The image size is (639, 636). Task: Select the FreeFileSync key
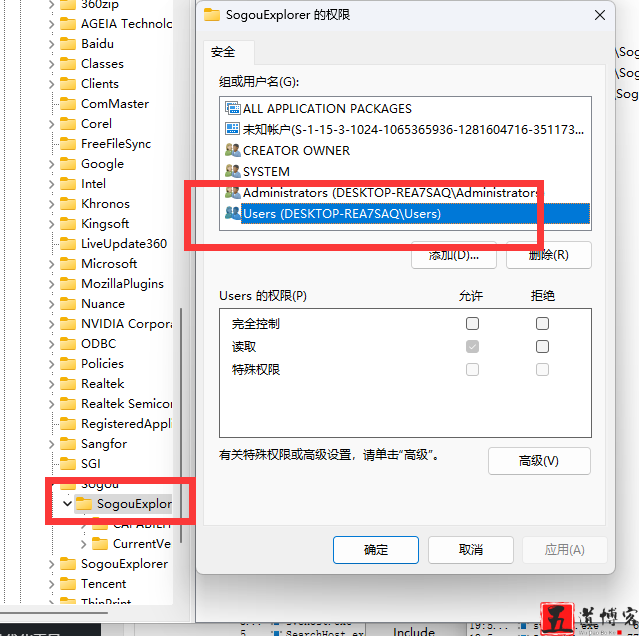click(116, 143)
